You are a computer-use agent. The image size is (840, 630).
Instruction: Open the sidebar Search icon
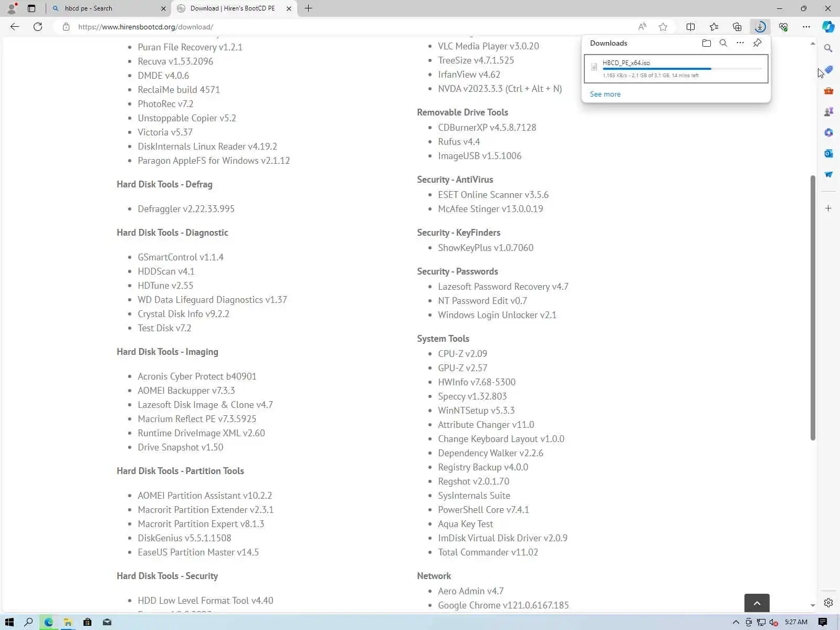[828, 48]
